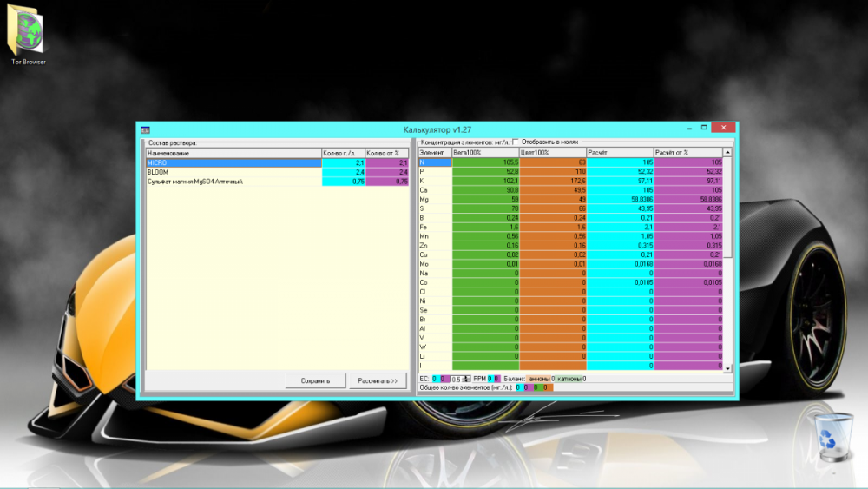Click the Цвет100% column header
Screen dimensions: 868x489
(552, 152)
